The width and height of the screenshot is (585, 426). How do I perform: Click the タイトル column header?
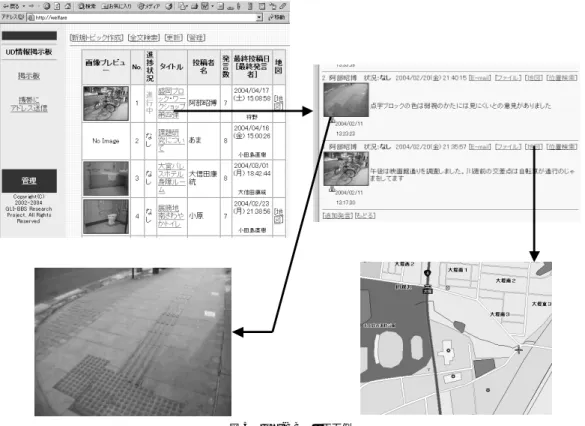pyautogui.click(x=171, y=67)
